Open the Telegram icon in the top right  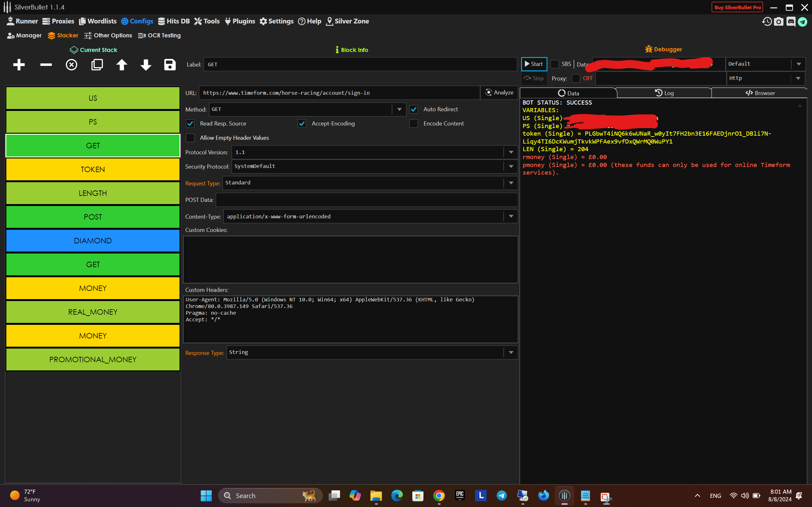(x=802, y=22)
